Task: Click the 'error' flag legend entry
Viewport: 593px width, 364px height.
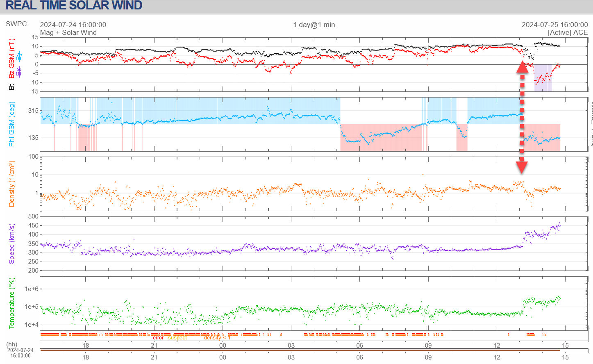Action: 158,338
